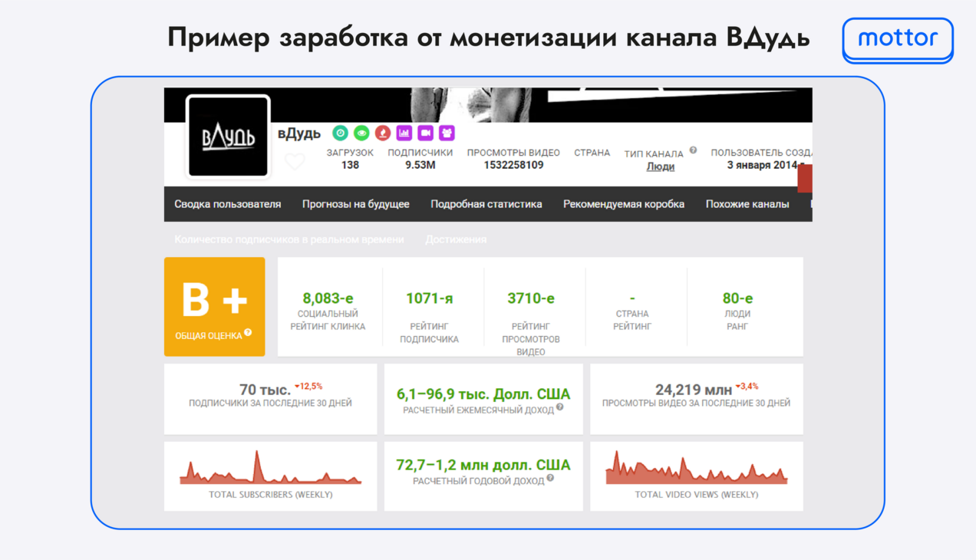Screen dimensions: 976x560
Task: Click the purple people-group badge icon
Action: [x=447, y=133]
